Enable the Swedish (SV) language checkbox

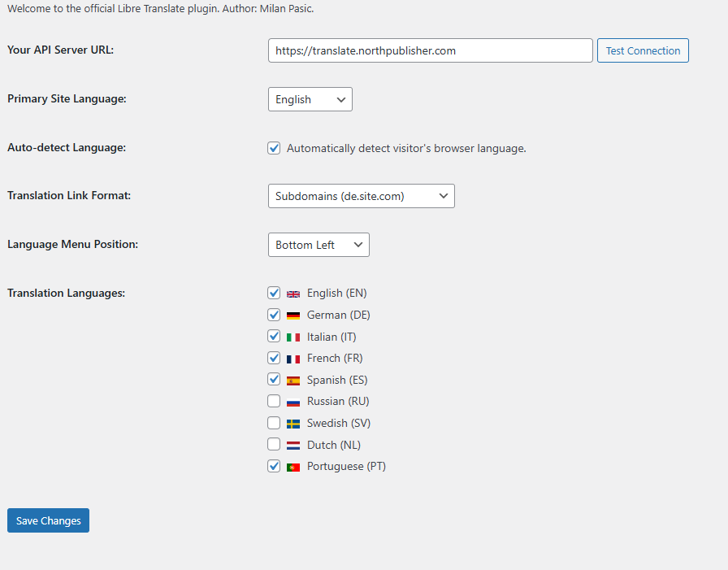point(274,423)
